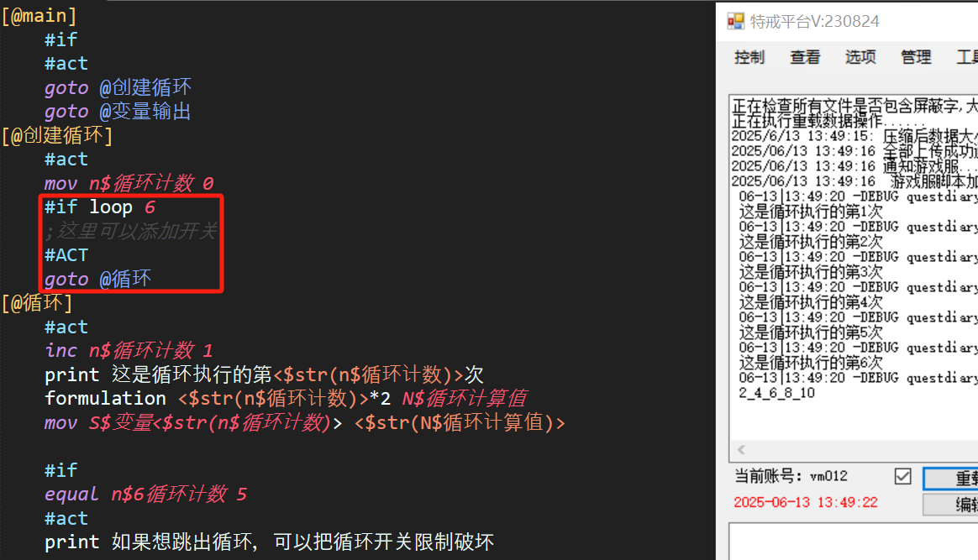Open the 选项 menu
Image resolution: width=978 pixels, height=560 pixels.
860,57
